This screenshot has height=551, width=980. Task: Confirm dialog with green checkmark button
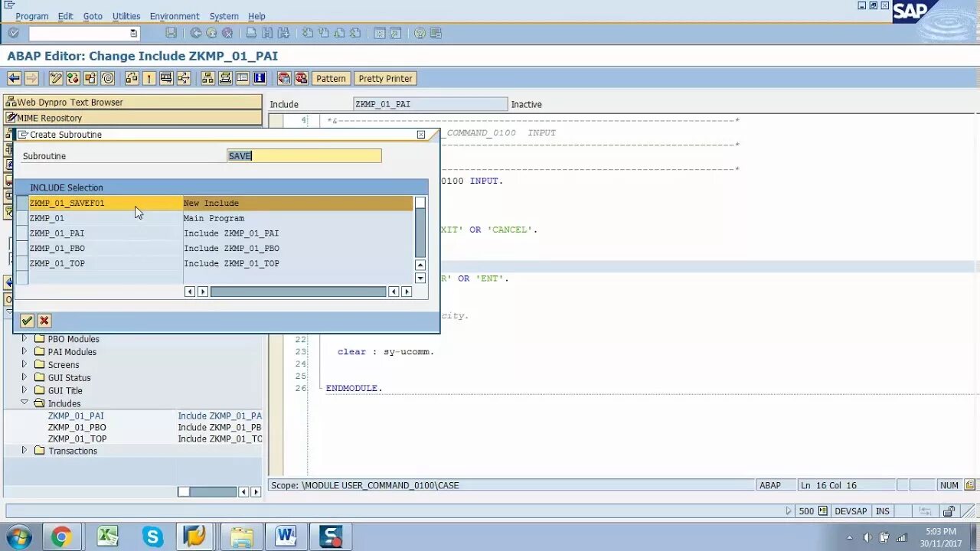pyautogui.click(x=27, y=321)
